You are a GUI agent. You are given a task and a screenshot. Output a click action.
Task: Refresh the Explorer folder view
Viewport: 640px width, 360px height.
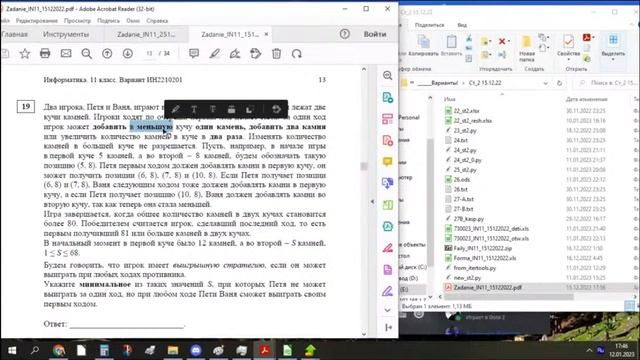(559, 83)
